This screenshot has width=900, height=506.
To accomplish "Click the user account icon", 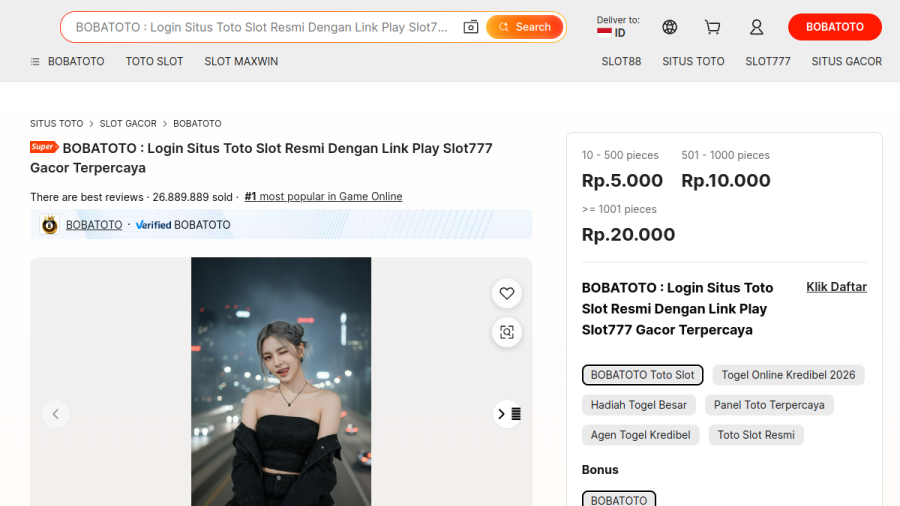I will [757, 27].
